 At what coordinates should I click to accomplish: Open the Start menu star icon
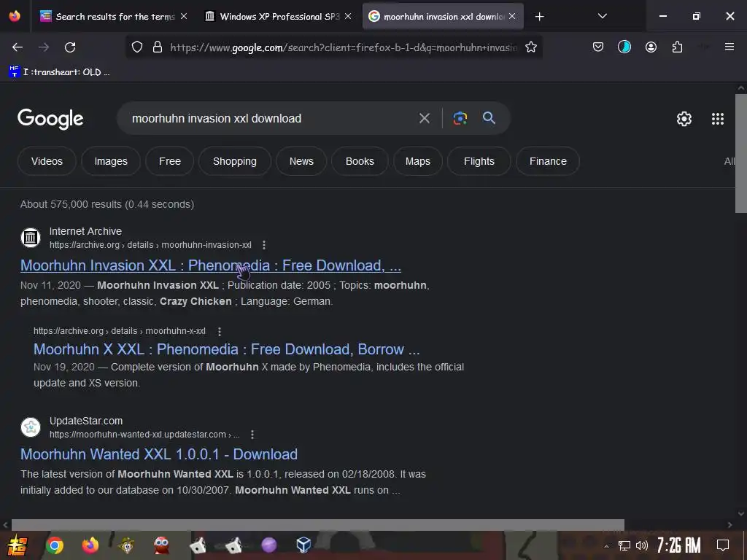[x=18, y=545]
